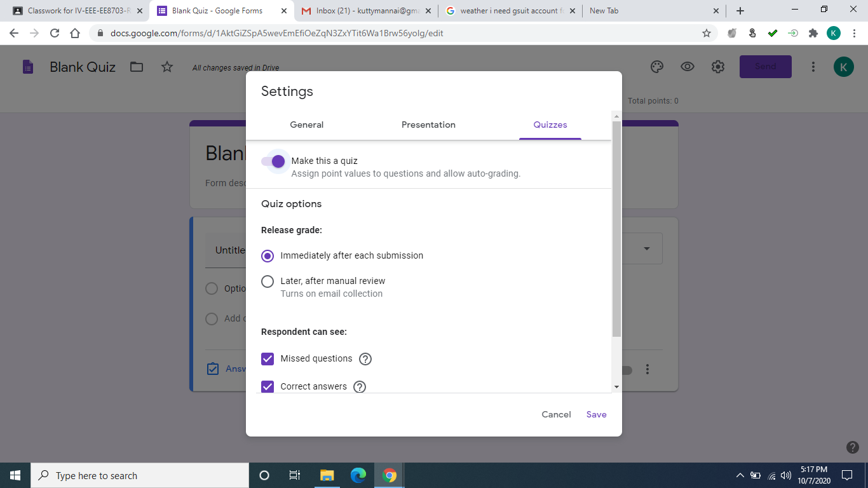The width and height of the screenshot is (868, 488).
Task: Open the volume control in system tray
Action: tap(786, 475)
